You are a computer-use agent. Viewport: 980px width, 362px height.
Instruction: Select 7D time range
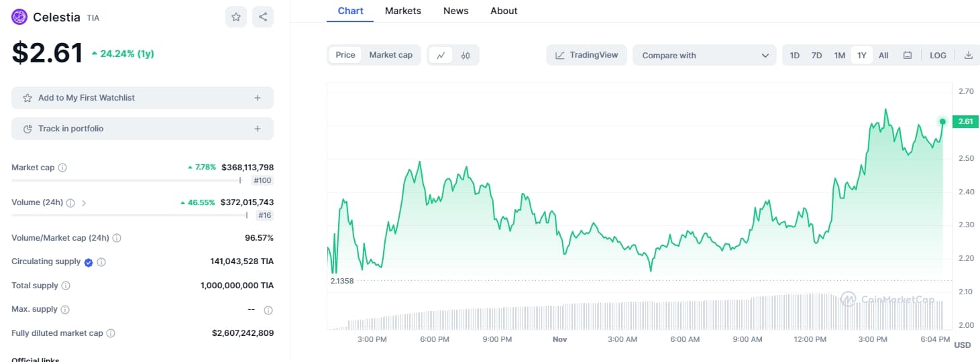click(816, 55)
